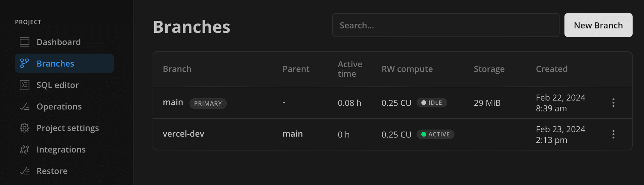Viewport: 644px width, 185px height.
Task: Focus the branch Search field
Action: [x=446, y=25]
